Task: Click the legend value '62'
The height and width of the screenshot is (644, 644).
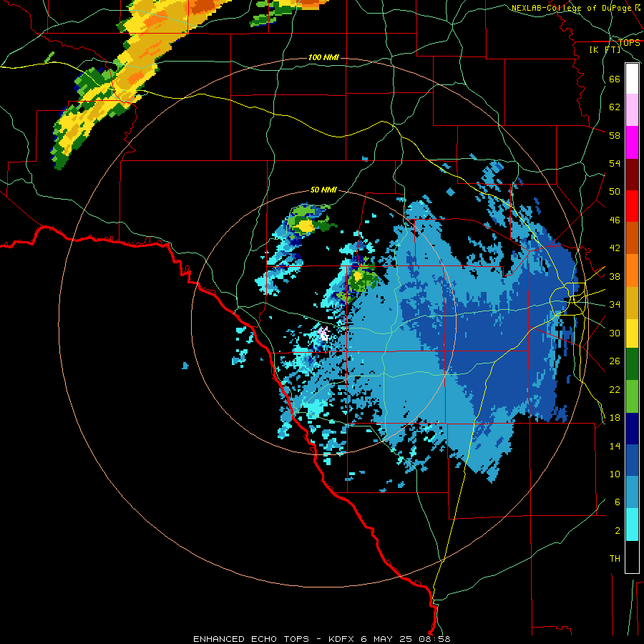Action: (x=615, y=107)
